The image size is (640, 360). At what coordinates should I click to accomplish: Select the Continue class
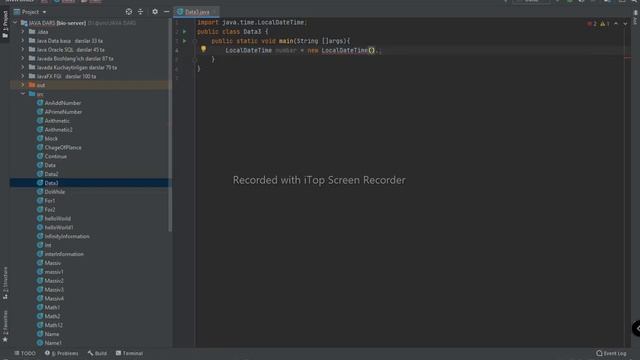[51, 156]
